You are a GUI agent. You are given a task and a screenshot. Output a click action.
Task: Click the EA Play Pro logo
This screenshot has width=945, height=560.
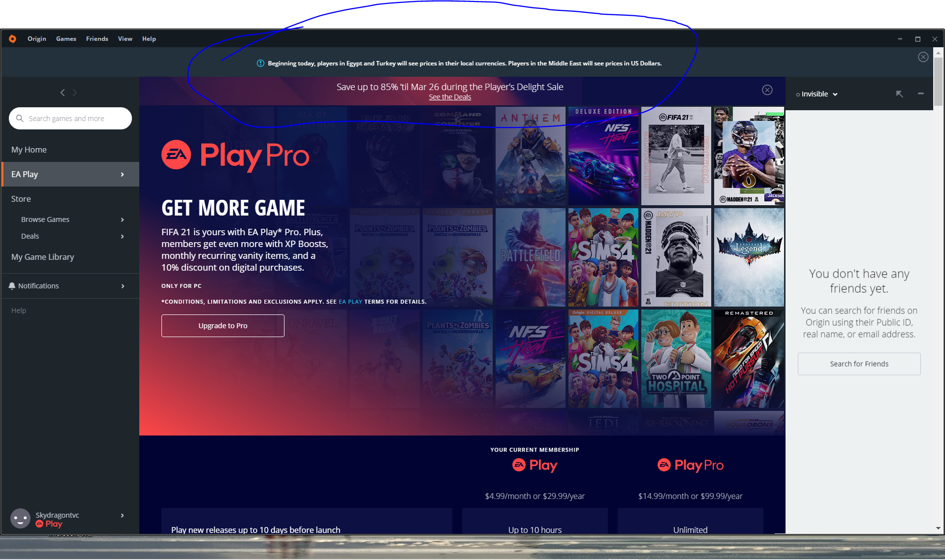coord(235,156)
